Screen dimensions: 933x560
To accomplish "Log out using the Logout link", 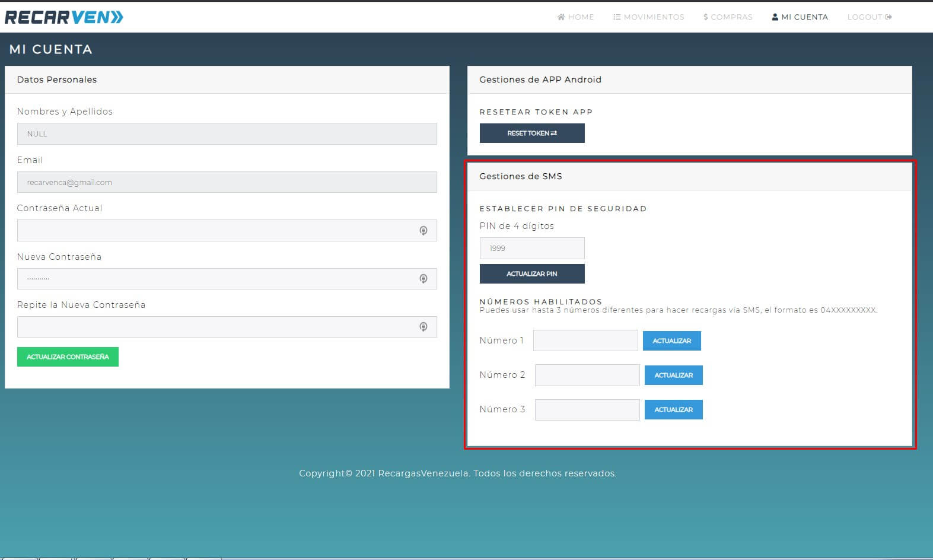I will click(869, 17).
